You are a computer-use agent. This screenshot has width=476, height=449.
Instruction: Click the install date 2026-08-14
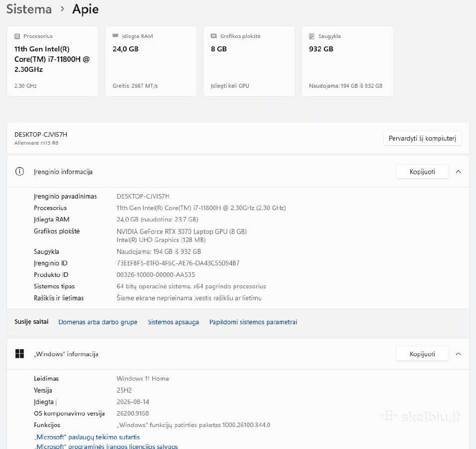pos(133,402)
